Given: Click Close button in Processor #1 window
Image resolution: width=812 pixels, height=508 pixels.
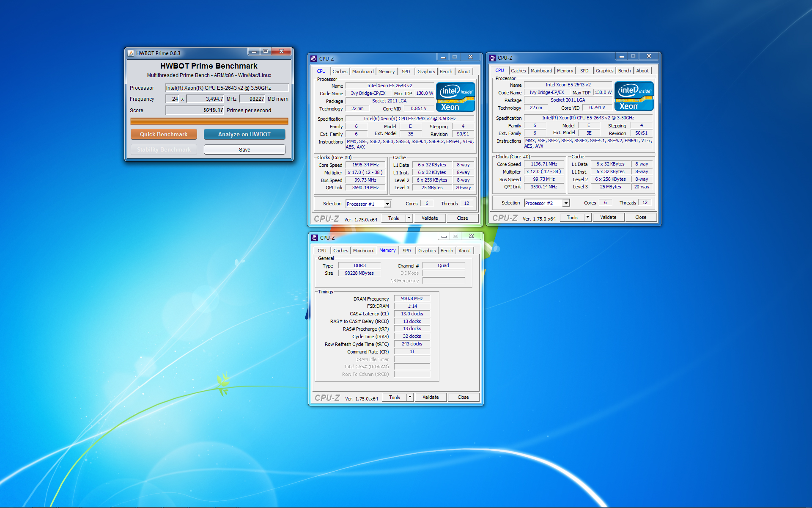Looking at the screenshot, I should click(x=462, y=218).
